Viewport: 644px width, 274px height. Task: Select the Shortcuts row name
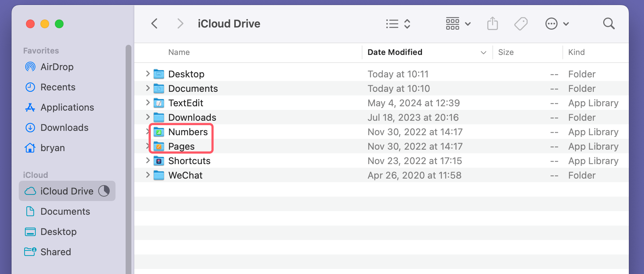point(190,161)
